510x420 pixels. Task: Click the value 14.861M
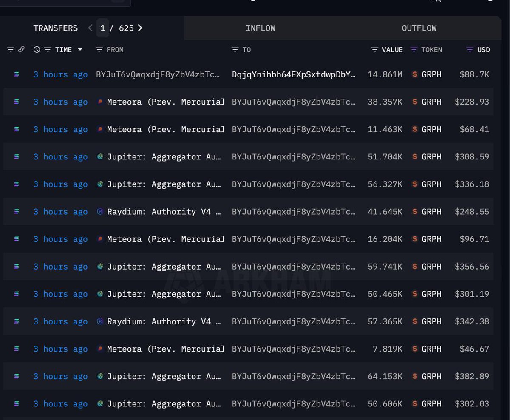(x=385, y=74)
